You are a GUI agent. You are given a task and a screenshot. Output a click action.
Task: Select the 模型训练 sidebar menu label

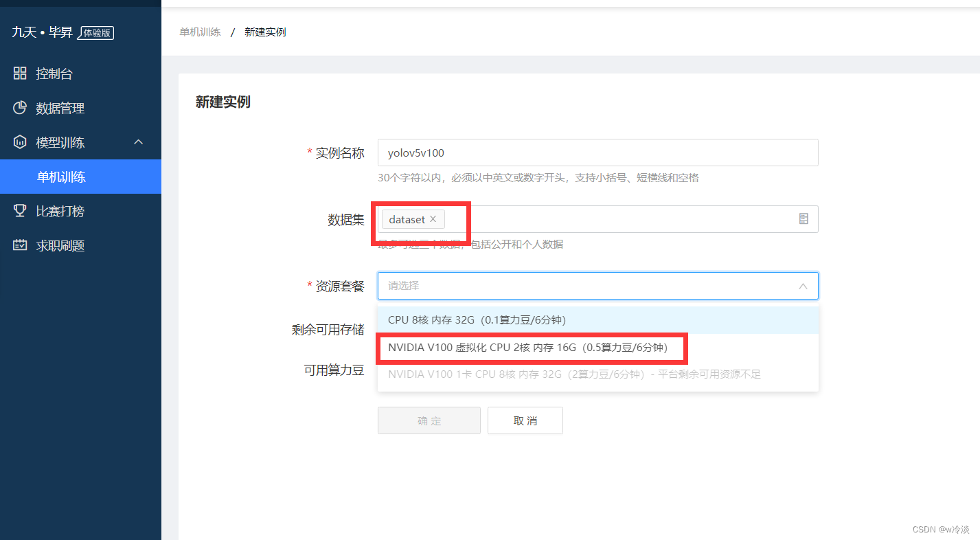[60, 142]
